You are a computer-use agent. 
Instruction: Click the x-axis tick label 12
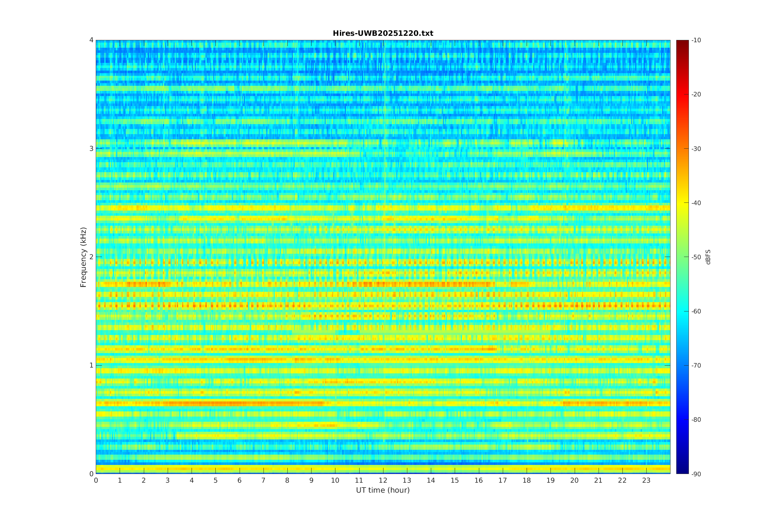383,480
